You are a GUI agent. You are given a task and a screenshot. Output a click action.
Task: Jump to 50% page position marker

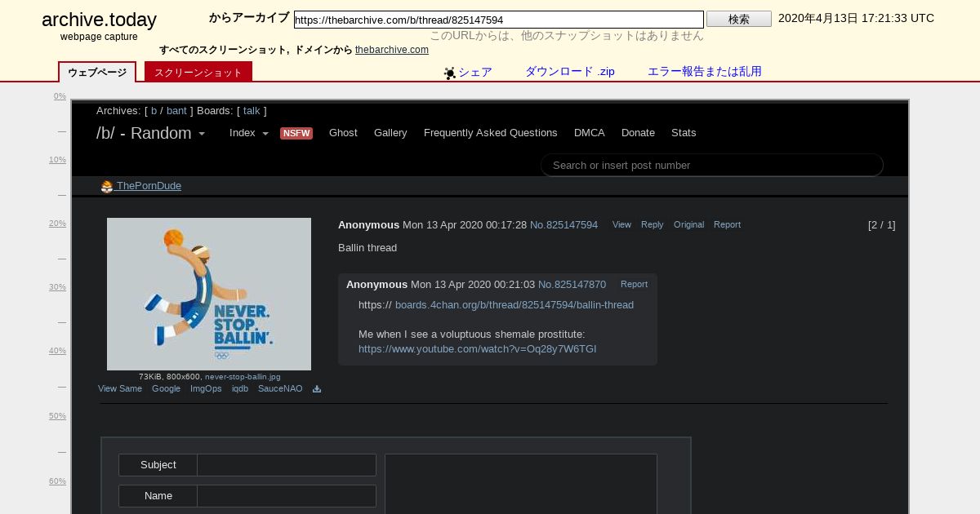click(x=57, y=416)
